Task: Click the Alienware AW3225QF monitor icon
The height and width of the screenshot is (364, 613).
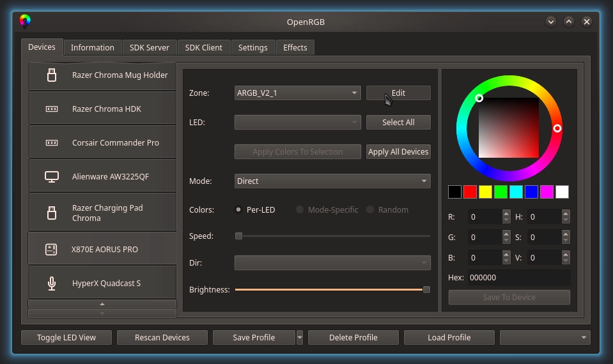Action: 52,177
